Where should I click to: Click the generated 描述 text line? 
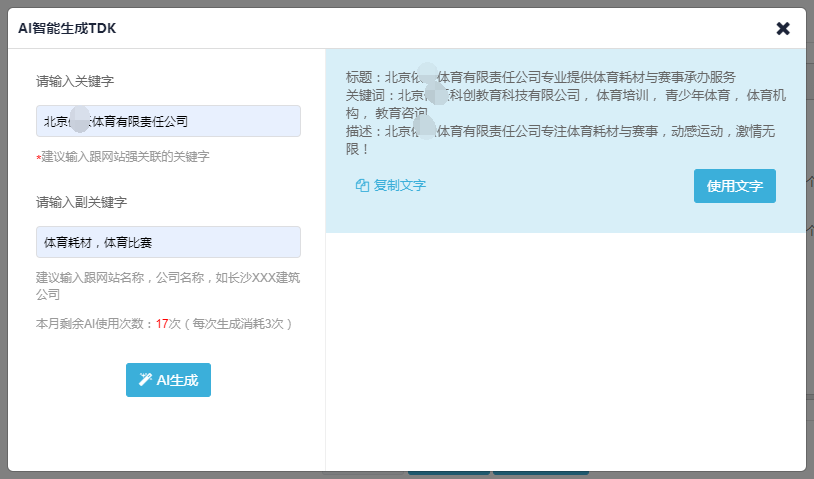pos(561,140)
